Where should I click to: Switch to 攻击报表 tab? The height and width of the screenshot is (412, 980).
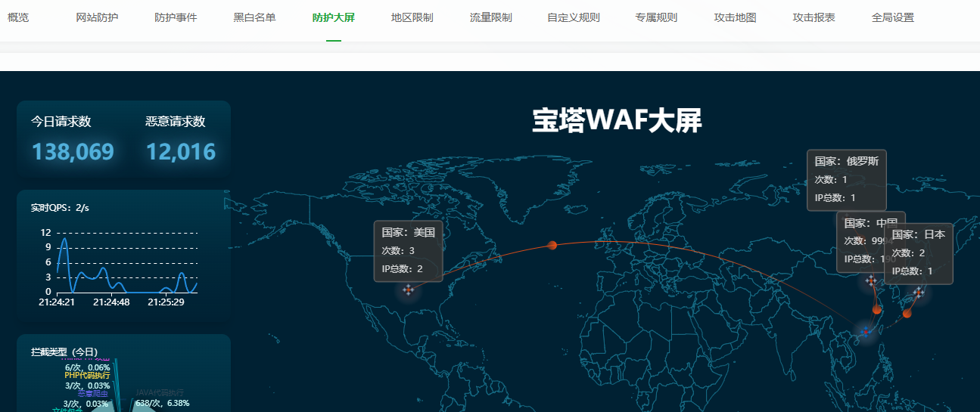click(814, 17)
